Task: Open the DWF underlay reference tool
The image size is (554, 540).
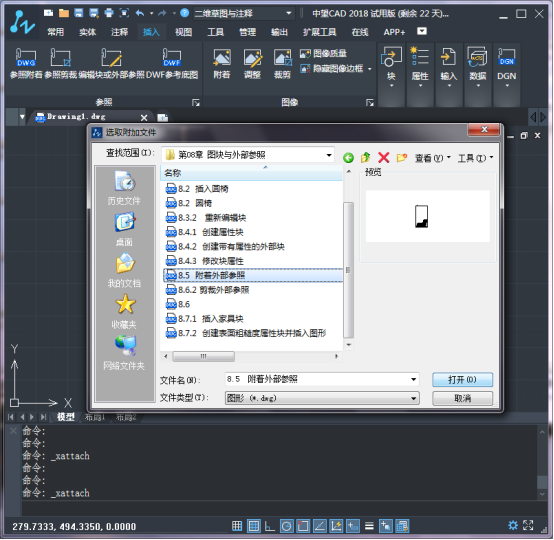Action: pos(172,58)
